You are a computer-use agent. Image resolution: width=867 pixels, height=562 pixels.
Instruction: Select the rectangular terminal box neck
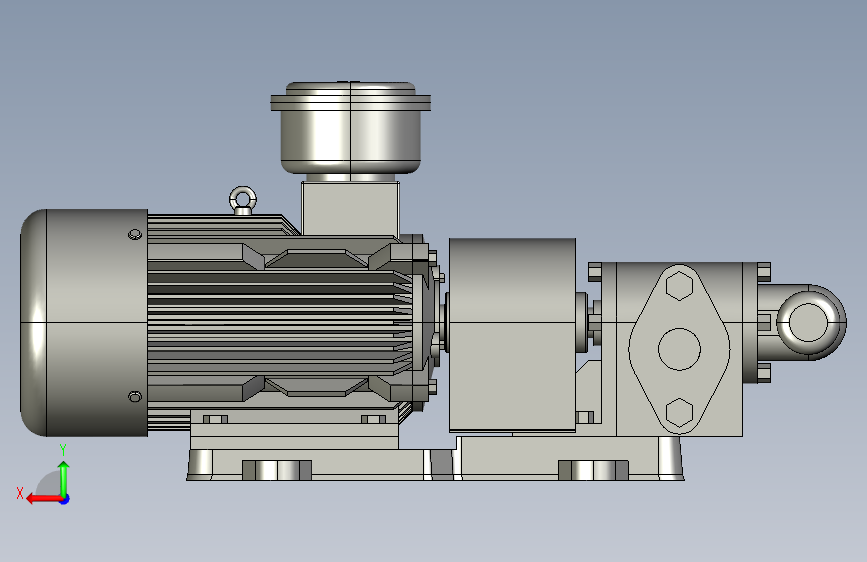click(350, 209)
